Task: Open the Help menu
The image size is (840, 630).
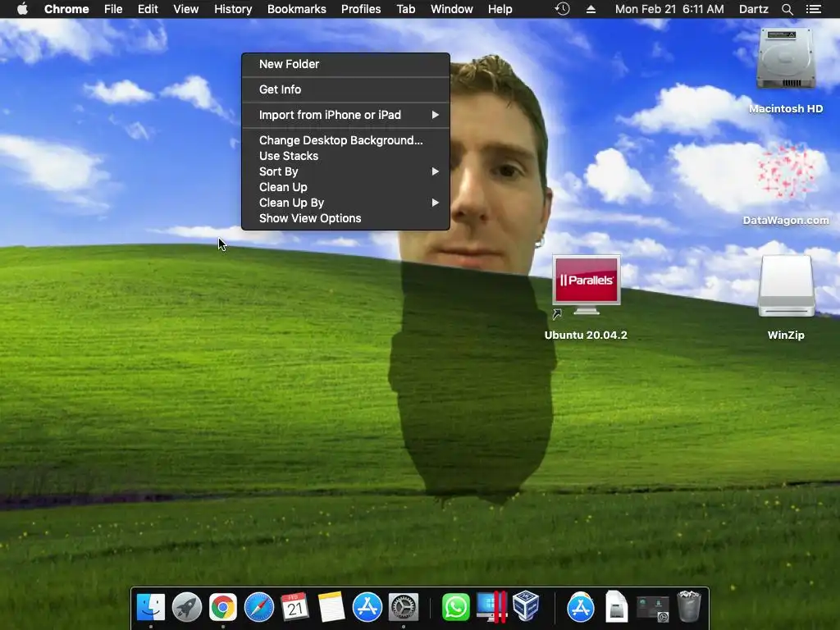Action: 500,9
